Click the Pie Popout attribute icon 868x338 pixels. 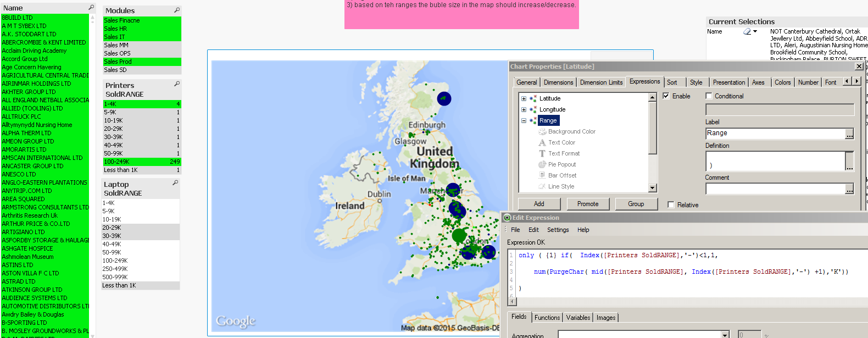coord(542,164)
